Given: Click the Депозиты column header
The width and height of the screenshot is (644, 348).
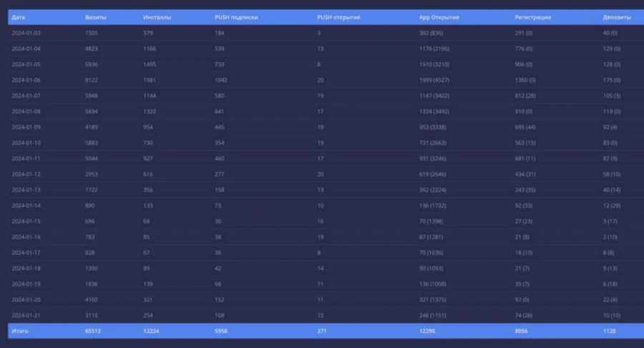Looking at the screenshot, I should pyautogui.click(x=616, y=16).
